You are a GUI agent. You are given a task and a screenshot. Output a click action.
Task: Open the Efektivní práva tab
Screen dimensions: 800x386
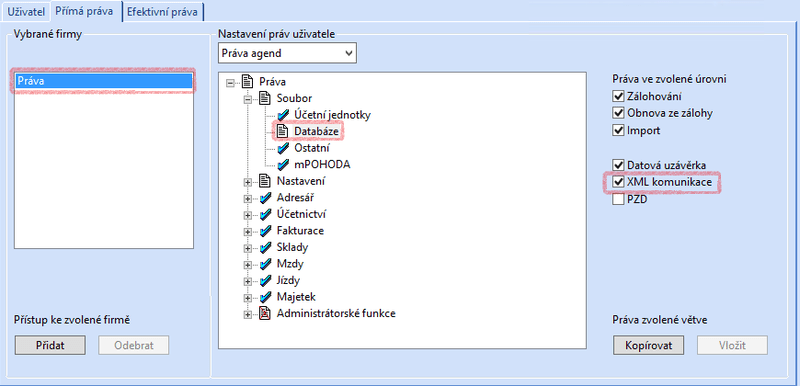pyautogui.click(x=163, y=12)
